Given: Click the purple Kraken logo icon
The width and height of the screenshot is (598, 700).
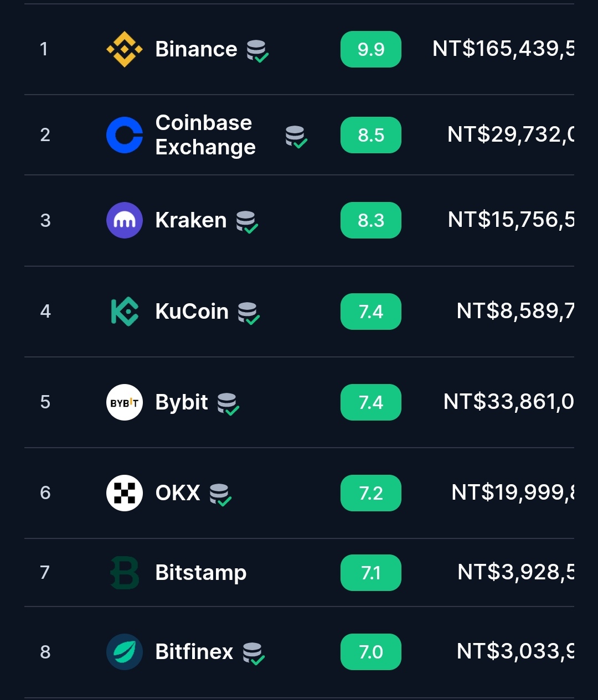Looking at the screenshot, I should tap(125, 220).
